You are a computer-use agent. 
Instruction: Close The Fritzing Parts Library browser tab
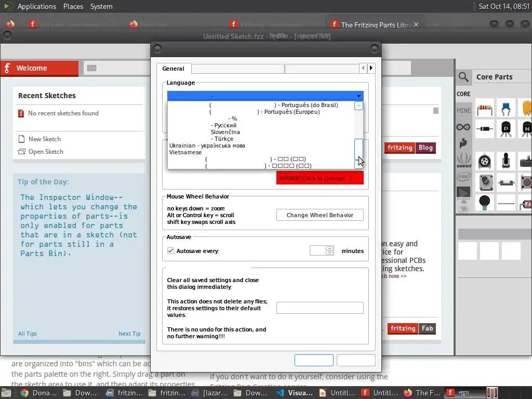[416, 24]
